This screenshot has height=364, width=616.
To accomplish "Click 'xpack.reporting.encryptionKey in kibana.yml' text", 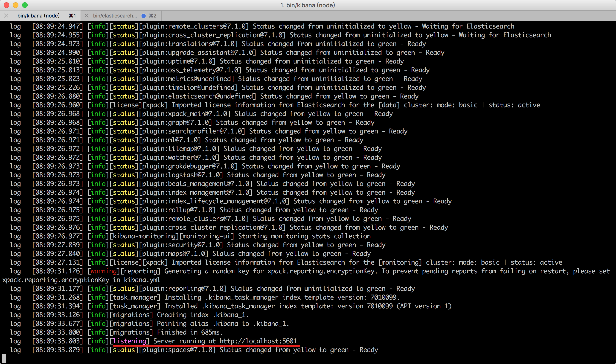I will coord(81,280).
